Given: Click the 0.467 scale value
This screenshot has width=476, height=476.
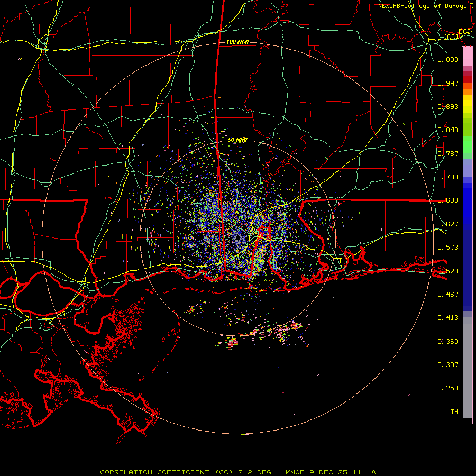Looking at the screenshot, I should click(448, 295).
